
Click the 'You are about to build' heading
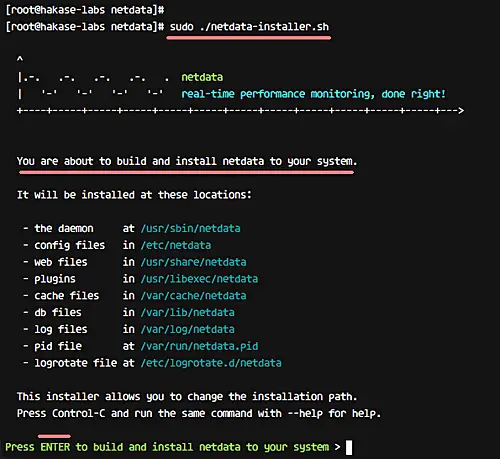pos(187,161)
